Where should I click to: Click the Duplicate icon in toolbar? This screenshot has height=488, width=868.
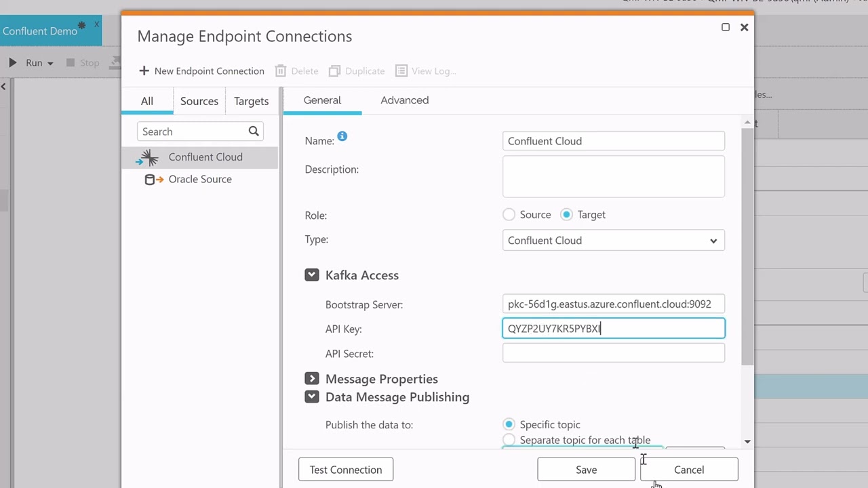(x=334, y=70)
